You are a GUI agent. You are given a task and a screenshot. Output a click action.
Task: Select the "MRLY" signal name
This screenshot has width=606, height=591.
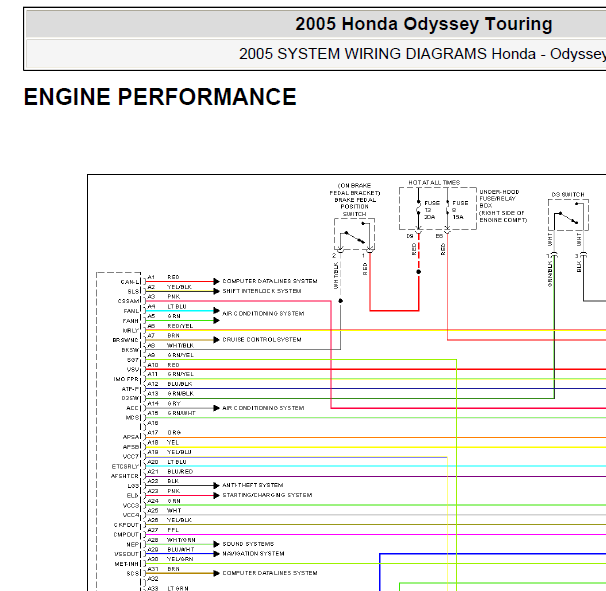(131, 331)
